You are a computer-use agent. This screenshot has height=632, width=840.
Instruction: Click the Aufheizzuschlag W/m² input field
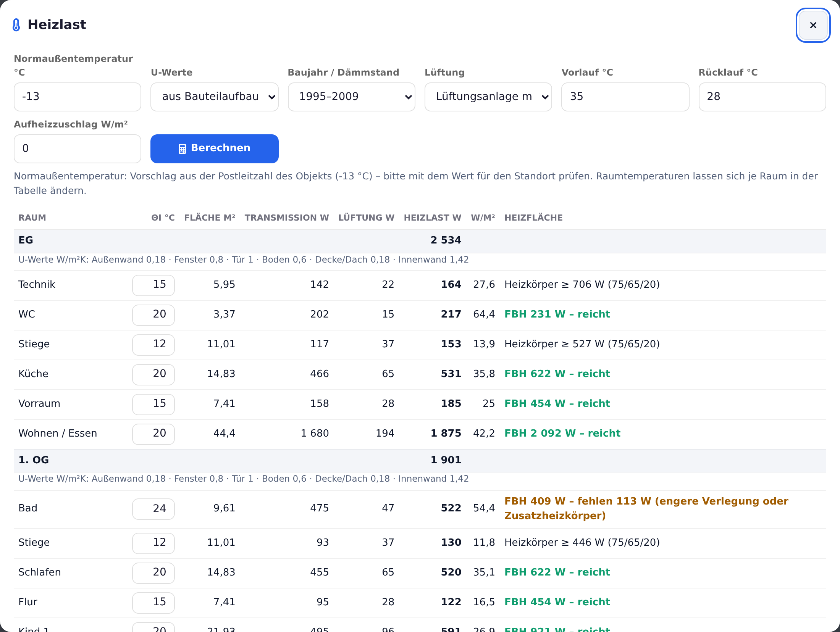(78, 148)
